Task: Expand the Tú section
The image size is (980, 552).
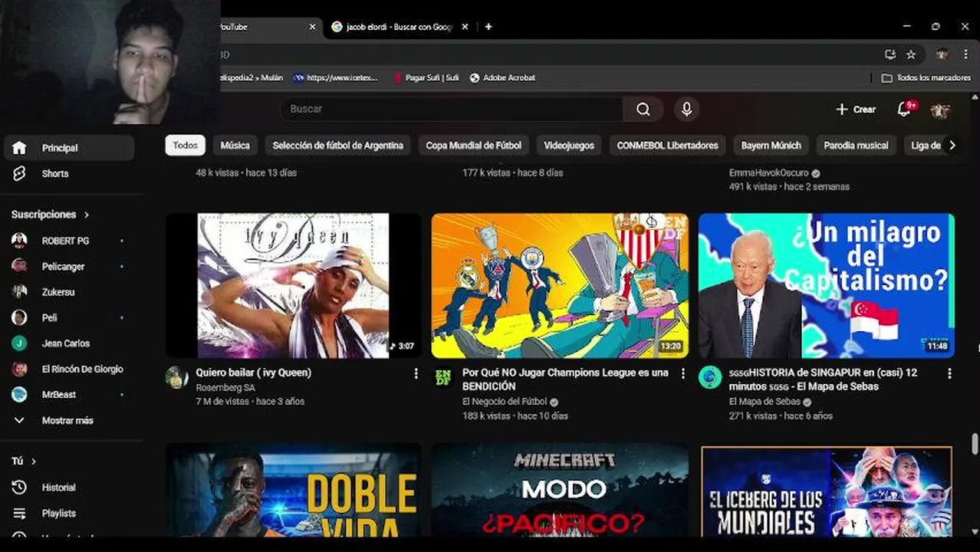Action: (x=24, y=462)
